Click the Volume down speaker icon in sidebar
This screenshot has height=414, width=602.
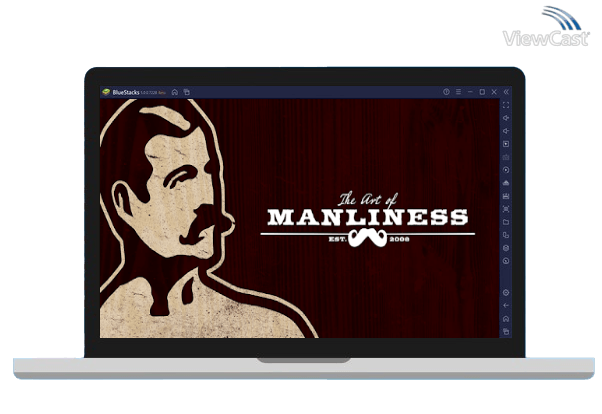[506, 131]
